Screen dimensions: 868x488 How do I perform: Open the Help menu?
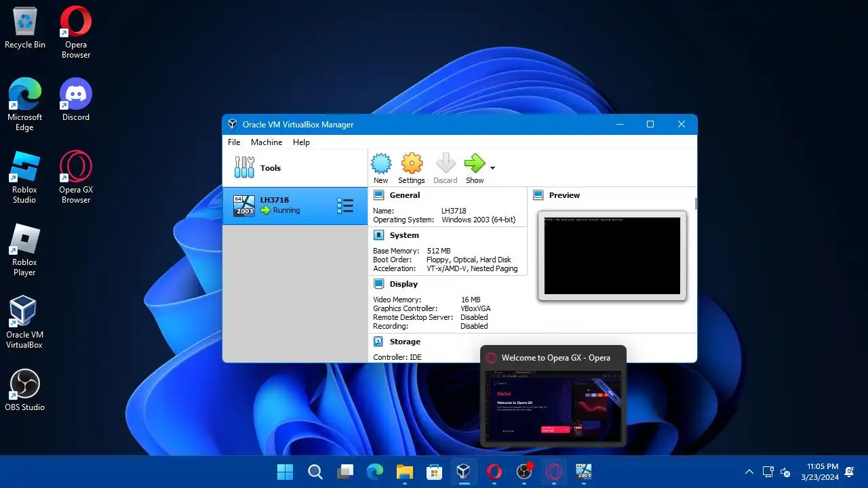(x=301, y=142)
